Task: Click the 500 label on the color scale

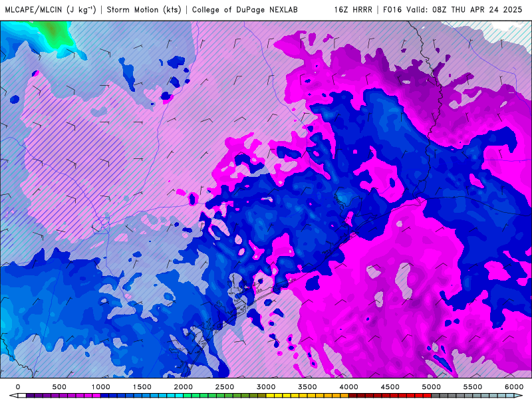Action: pos(59,387)
